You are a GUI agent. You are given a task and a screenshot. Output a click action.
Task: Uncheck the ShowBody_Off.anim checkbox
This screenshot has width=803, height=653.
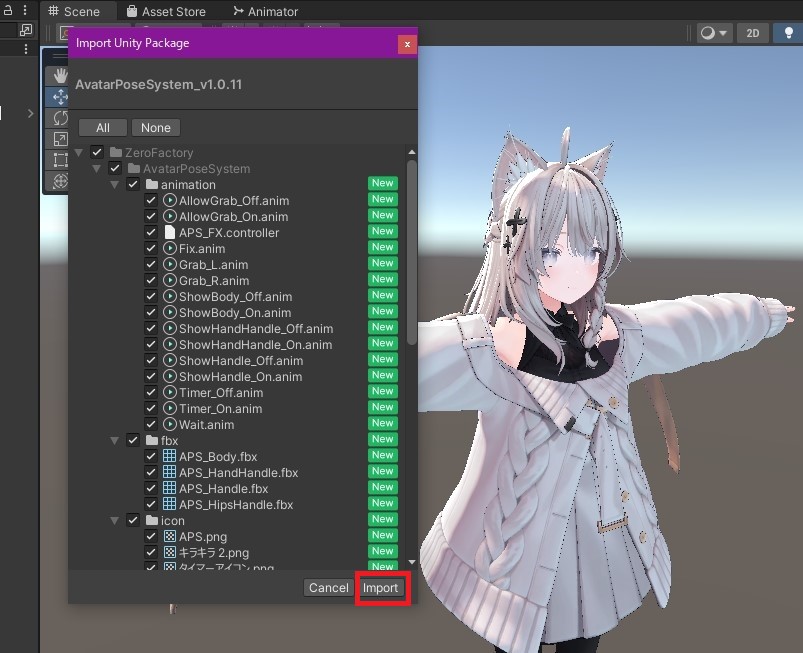151,296
